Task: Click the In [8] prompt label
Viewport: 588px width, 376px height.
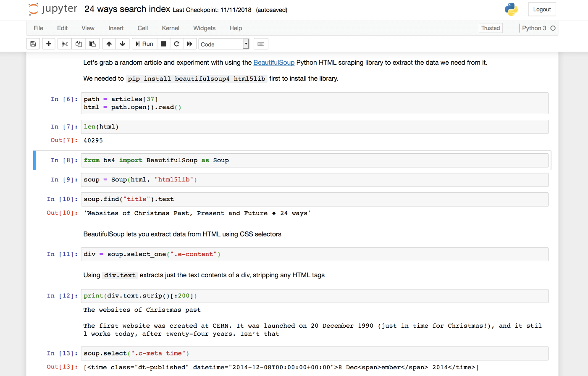Action: coord(64,160)
